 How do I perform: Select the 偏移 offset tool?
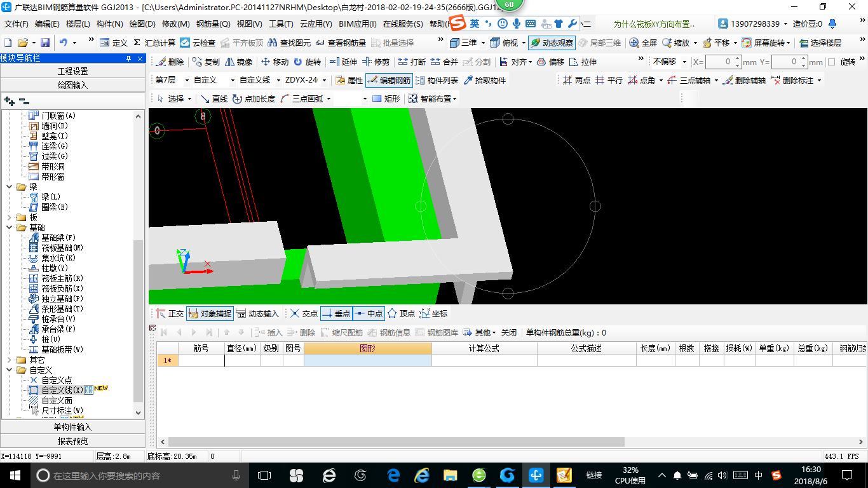point(550,62)
